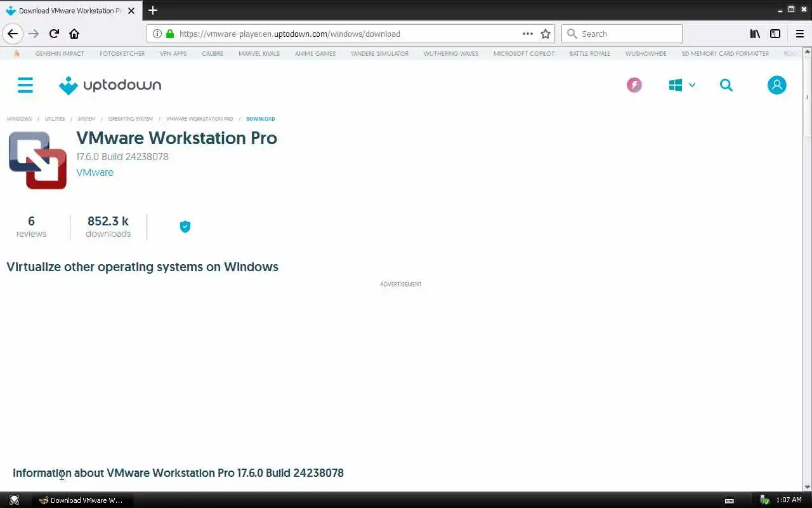Click the flame trending icon

(x=16, y=53)
